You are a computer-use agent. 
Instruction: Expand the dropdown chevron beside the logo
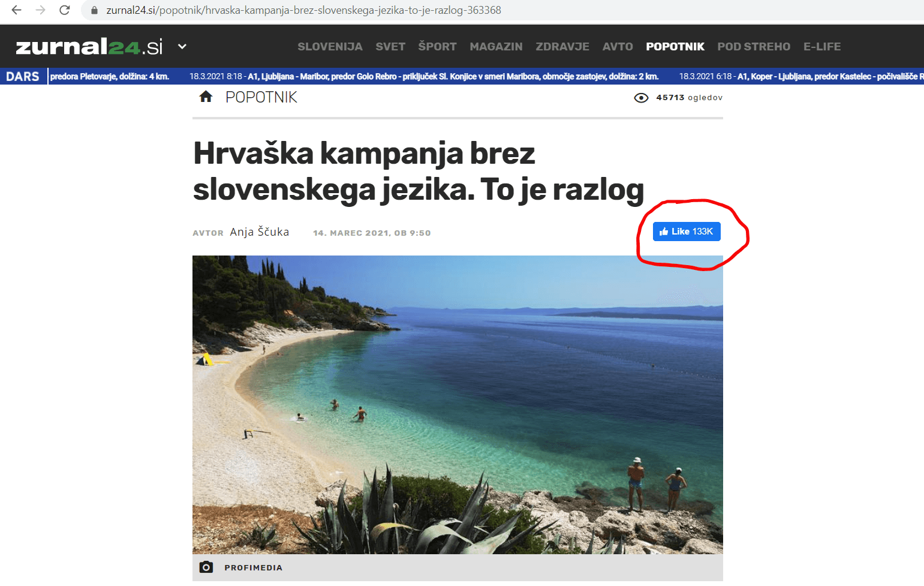click(182, 46)
